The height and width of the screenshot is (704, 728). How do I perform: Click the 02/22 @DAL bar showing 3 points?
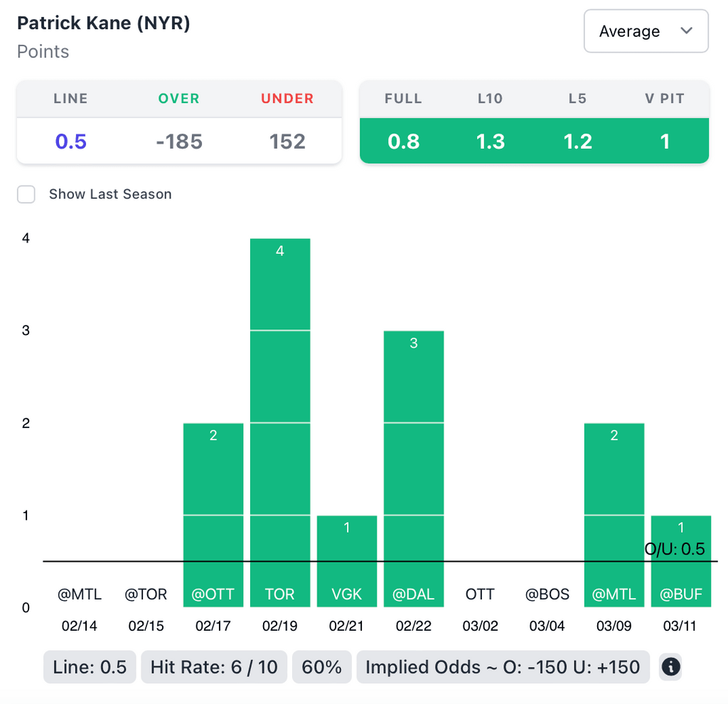click(x=414, y=469)
